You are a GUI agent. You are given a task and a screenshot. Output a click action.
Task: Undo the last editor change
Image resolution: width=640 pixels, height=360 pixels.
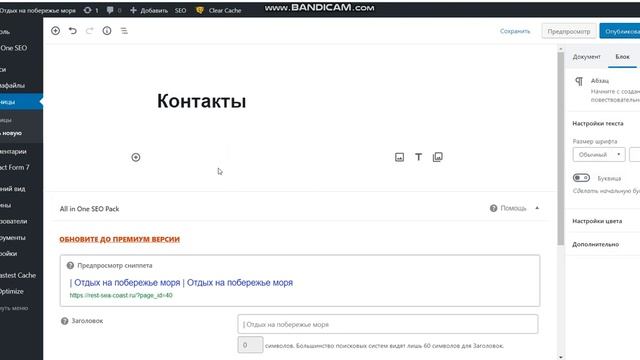(x=73, y=31)
